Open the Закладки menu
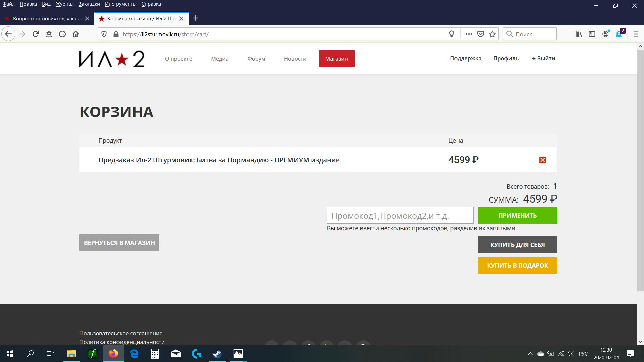This screenshot has height=362, width=644. click(89, 4)
